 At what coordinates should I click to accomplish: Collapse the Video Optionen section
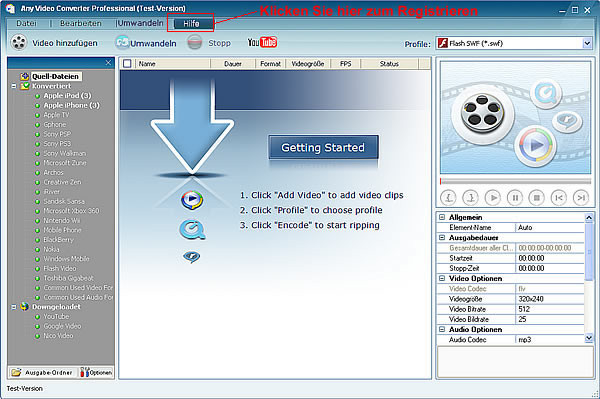click(442, 278)
